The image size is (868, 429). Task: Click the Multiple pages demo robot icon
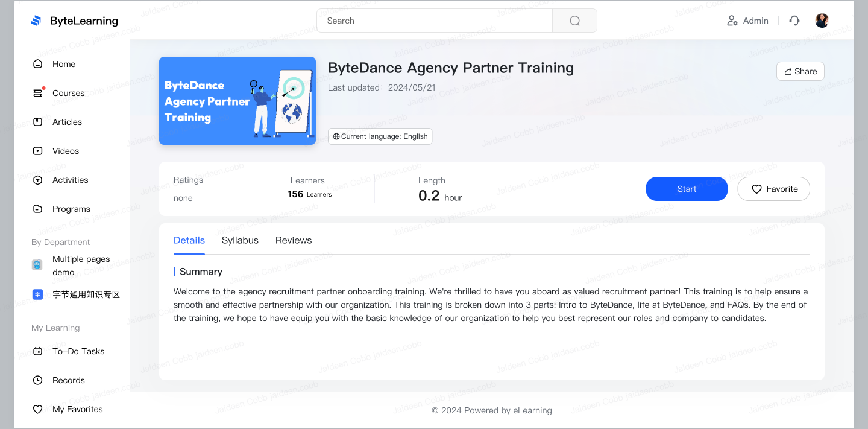tap(37, 265)
